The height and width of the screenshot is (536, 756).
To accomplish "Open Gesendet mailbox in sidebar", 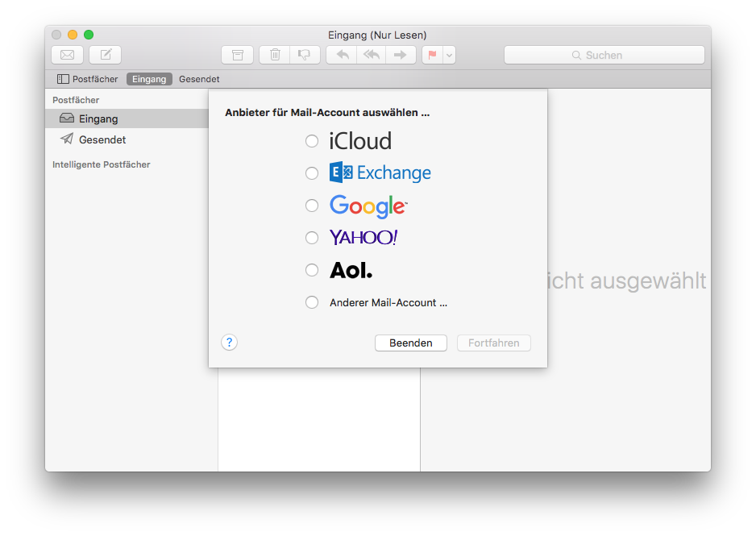I will tap(127, 139).
